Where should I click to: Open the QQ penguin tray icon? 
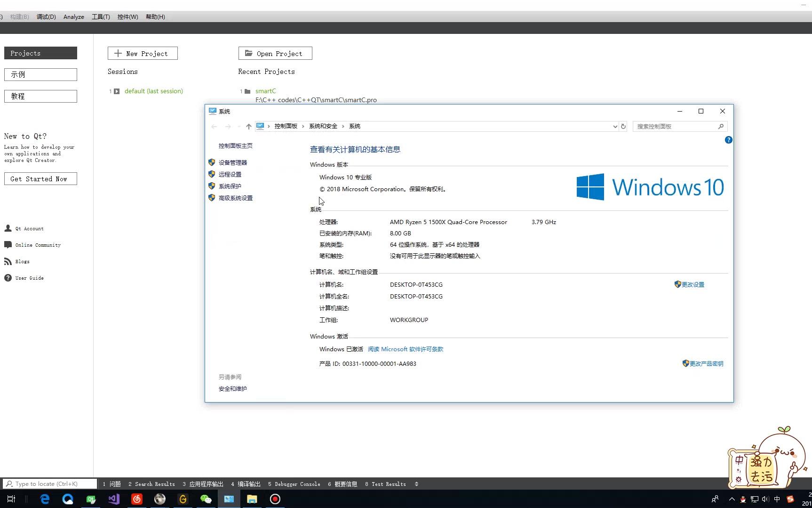(x=743, y=499)
